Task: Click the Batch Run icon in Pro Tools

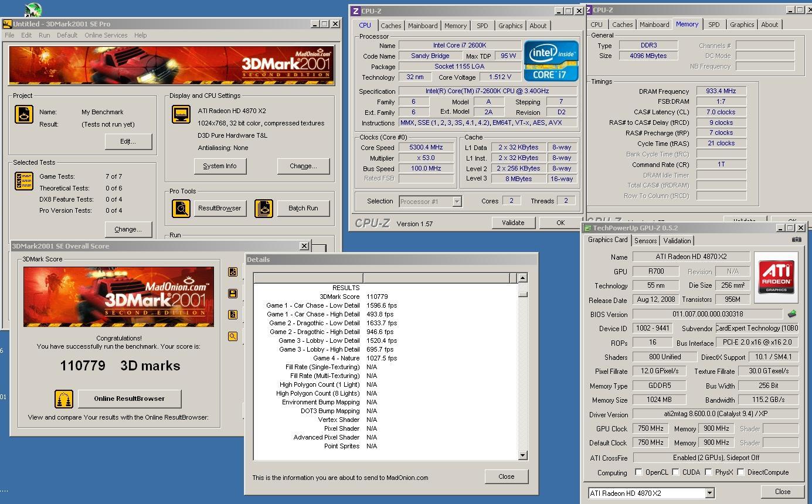Action: coord(264,209)
